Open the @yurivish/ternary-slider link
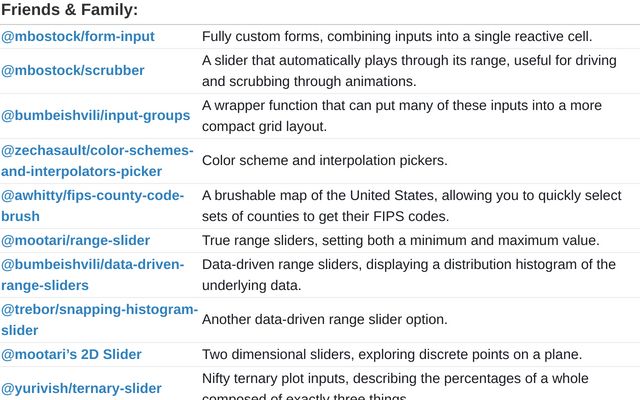 [x=81, y=388]
